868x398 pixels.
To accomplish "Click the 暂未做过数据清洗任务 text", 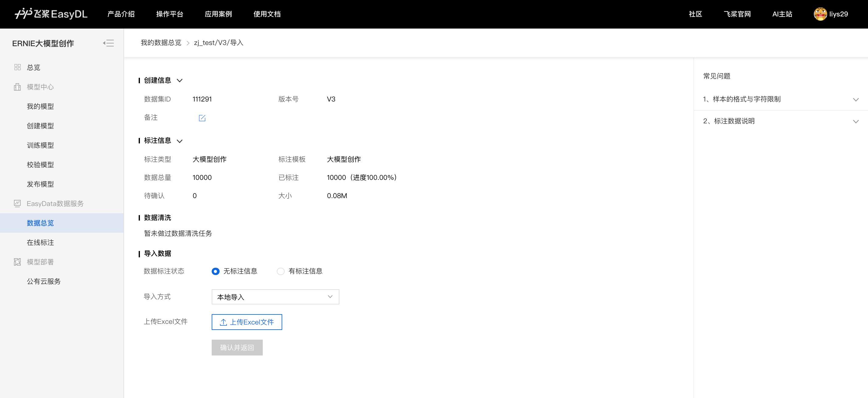I will (x=178, y=233).
